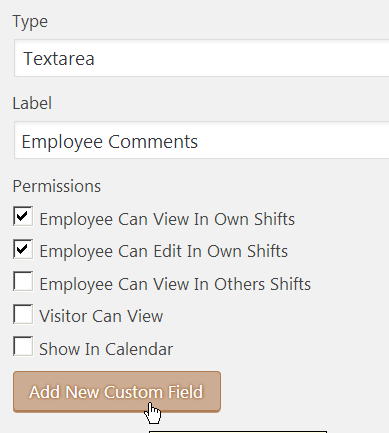Tick the Show In Calendar checkbox

click(23, 346)
